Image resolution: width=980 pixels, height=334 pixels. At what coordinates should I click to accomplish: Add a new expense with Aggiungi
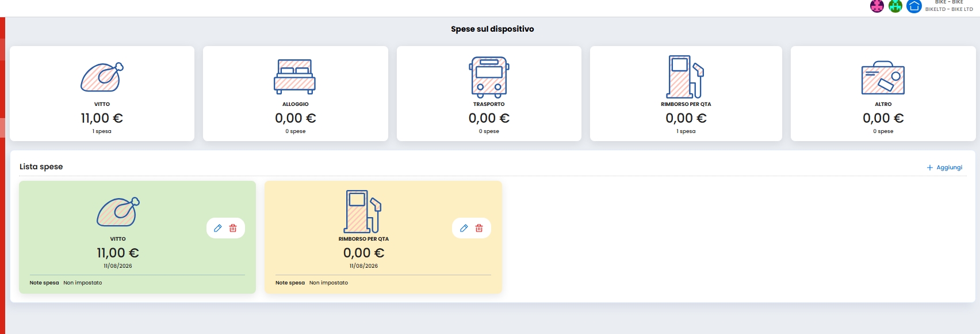click(x=944, y=168)
